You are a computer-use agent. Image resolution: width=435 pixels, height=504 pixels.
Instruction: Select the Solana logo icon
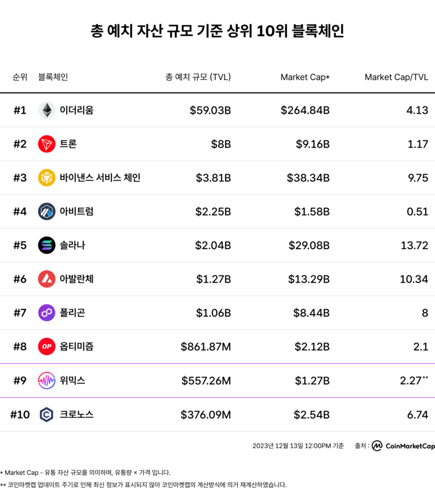click(46, 245)
